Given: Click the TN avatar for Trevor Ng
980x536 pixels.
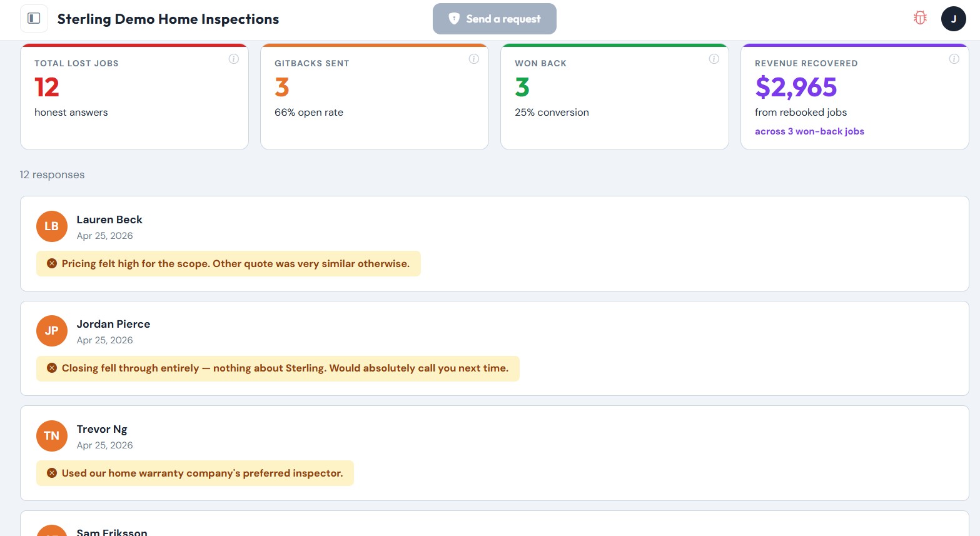Looking at the screenshot, I should click(52, 436).
